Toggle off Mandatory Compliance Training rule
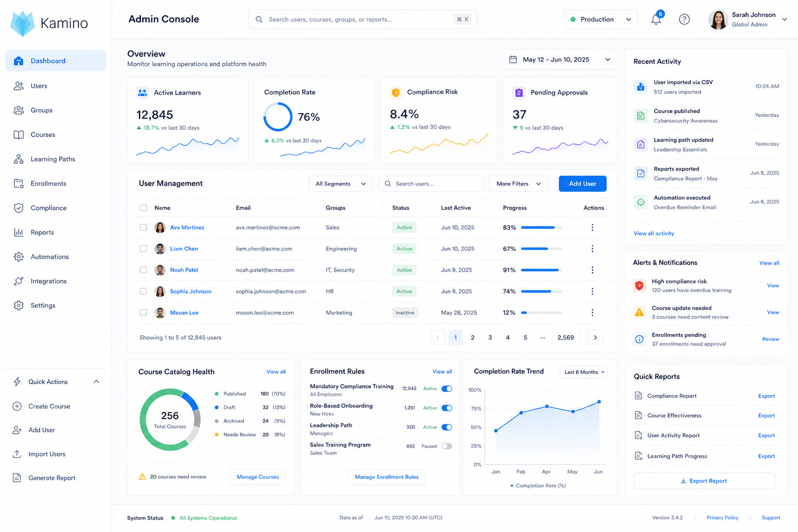Image resolution: width=798 pixels, height=532 pixels. (447, 389)
